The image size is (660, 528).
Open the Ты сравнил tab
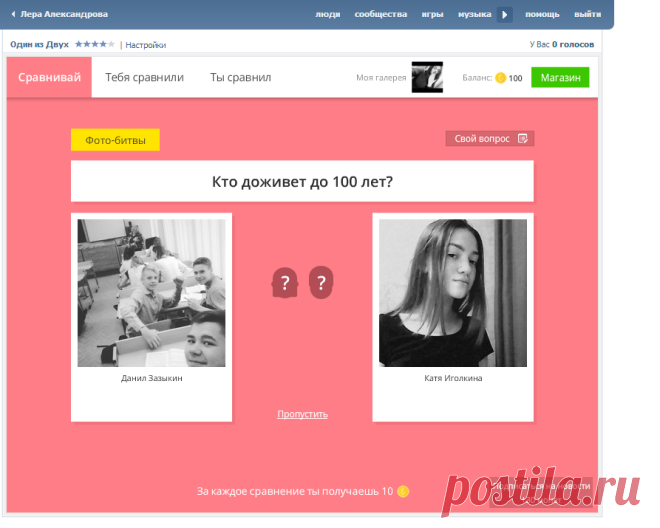pos(241,77)
